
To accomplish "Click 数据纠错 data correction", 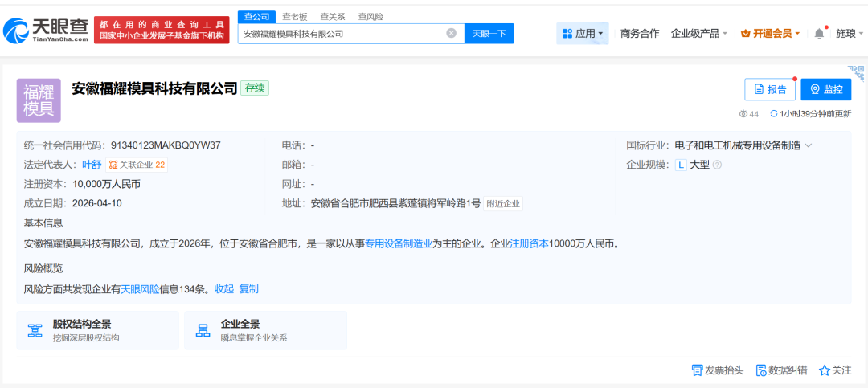I will [x=781, y=370].
